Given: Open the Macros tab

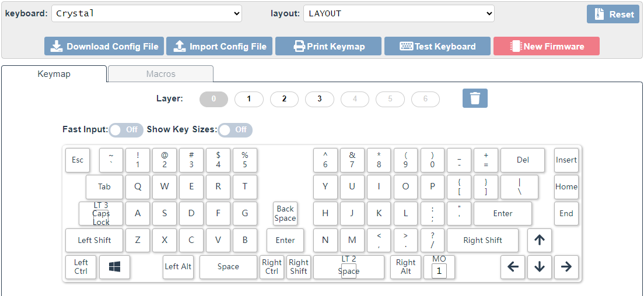Looking at the screenshot, I should [160, 74].
